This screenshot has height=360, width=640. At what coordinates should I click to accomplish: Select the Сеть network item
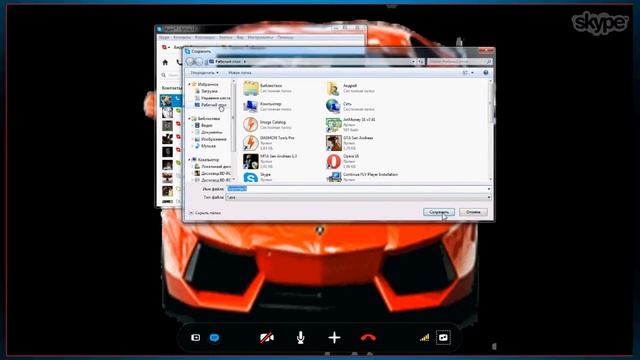click(x=350, y=106)
